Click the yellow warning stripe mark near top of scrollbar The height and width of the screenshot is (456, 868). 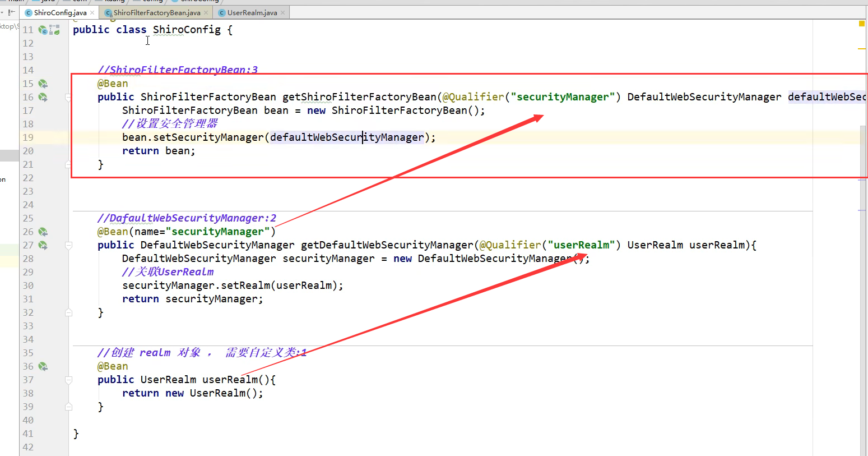[862, 49]
